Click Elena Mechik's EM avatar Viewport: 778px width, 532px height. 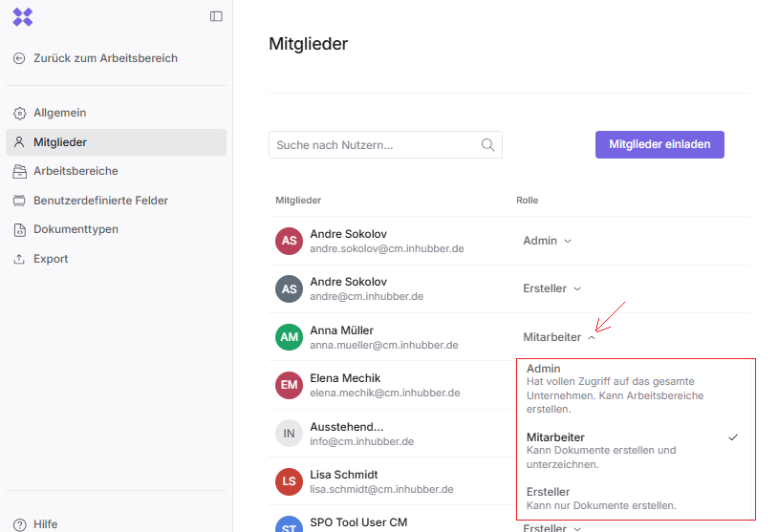[x=289, y=385]
